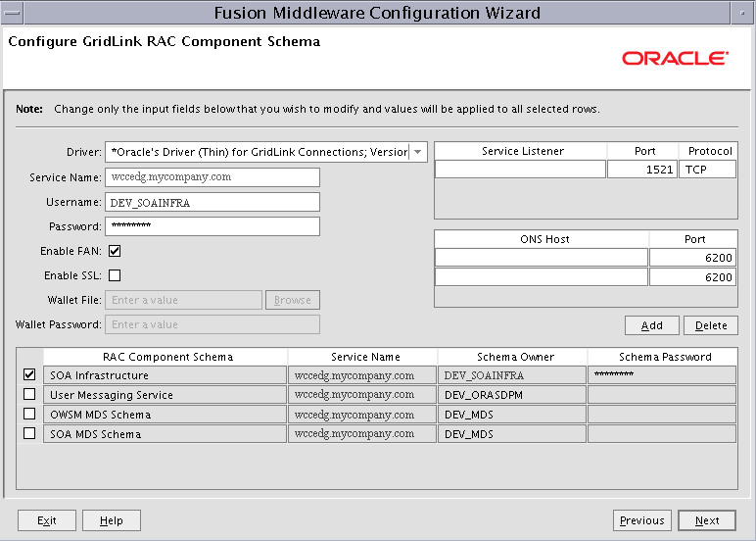
Task: Check the User Messaging Service row checkbox
Action: click(x=29, y=394)
